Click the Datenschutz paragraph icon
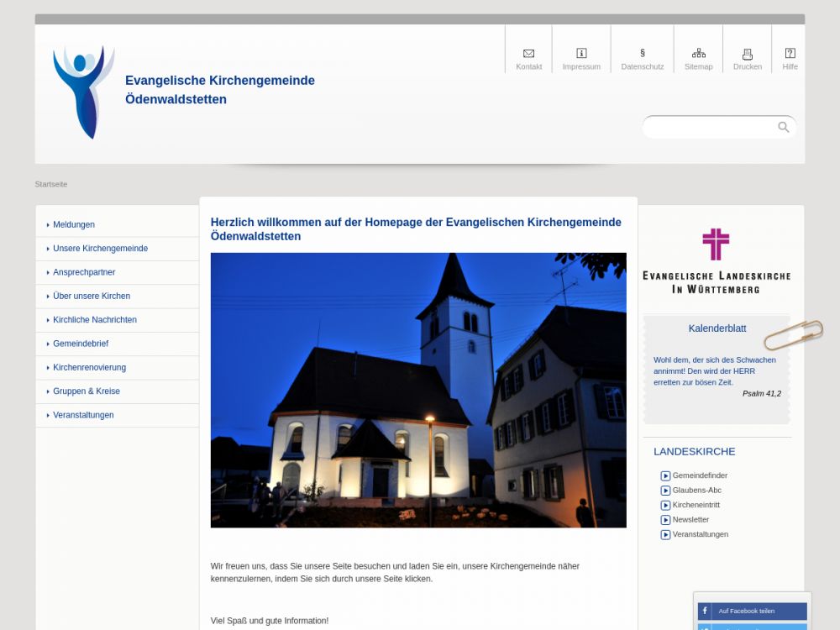 point(643,53)
